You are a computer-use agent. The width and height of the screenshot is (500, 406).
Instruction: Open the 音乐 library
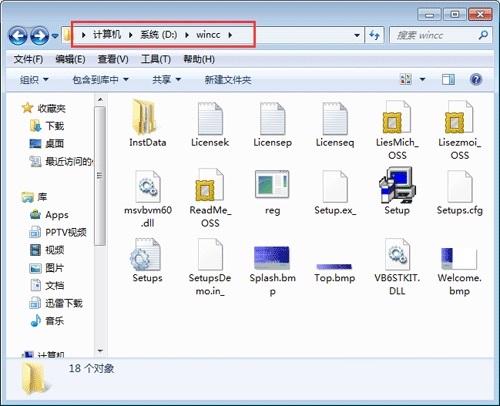pyautogui.click(x=47, y=321)
